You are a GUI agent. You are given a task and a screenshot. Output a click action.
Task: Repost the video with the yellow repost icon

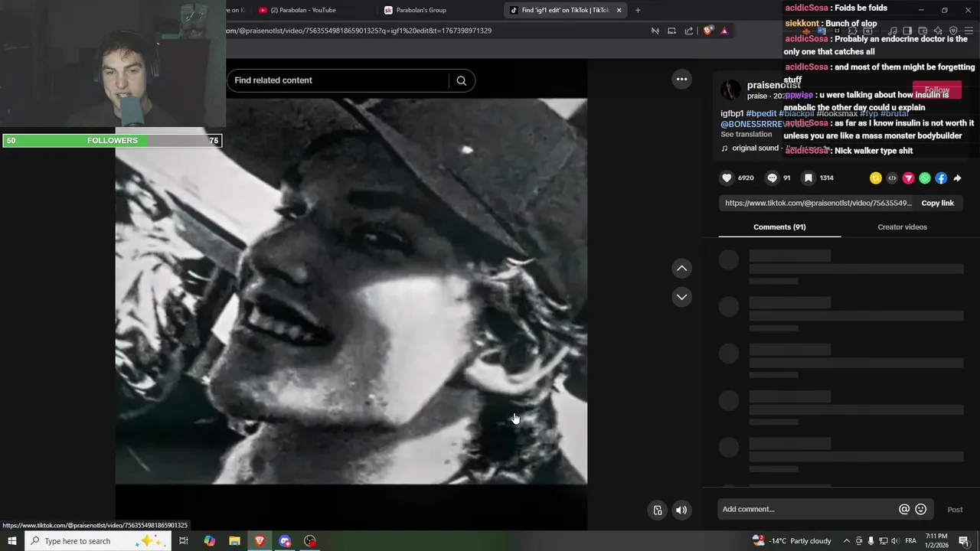tap(876, 178)
